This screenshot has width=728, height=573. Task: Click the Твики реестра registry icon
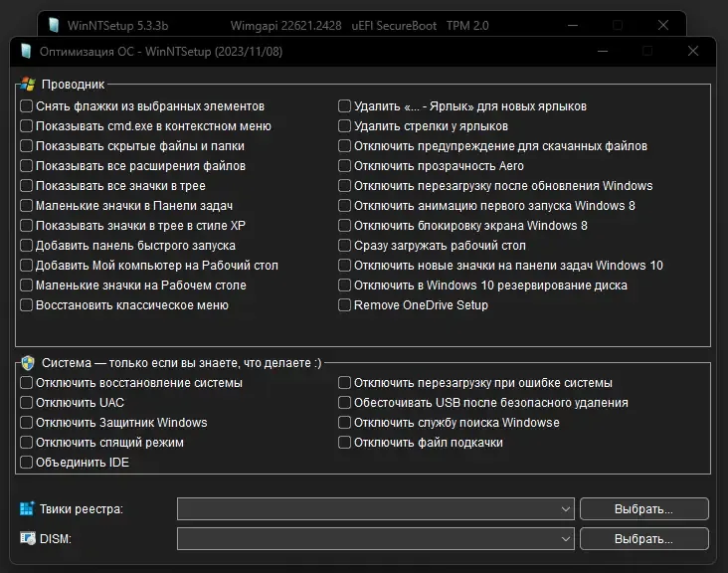point(27,509)
